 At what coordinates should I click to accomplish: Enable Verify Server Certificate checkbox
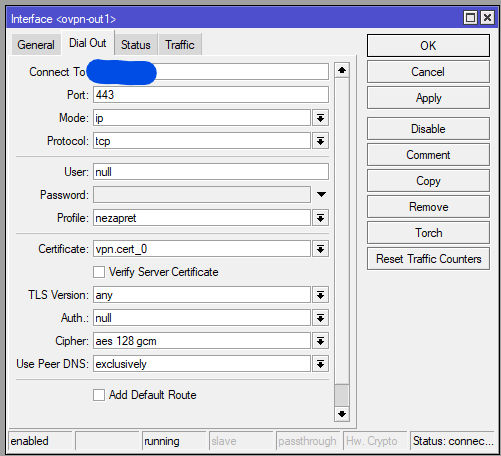click(99, 272)
